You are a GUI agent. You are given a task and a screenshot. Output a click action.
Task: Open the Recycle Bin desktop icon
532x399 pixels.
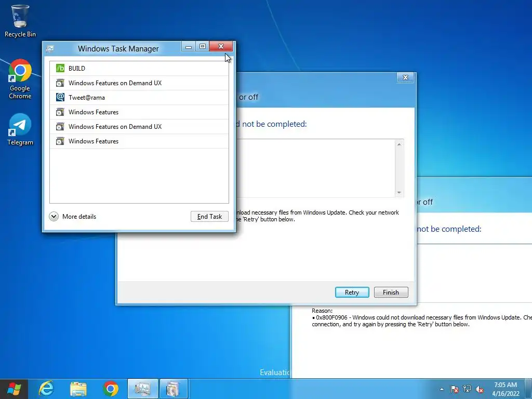point(20,21)
